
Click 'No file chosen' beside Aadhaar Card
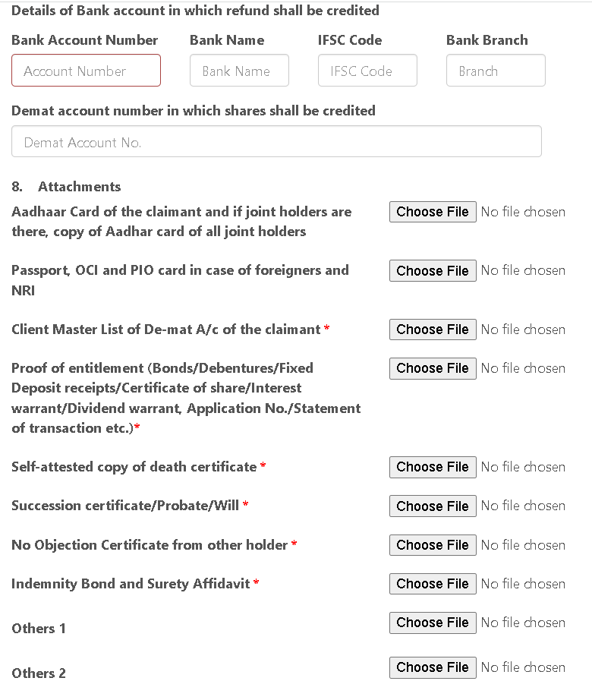[x=523, y=212]
